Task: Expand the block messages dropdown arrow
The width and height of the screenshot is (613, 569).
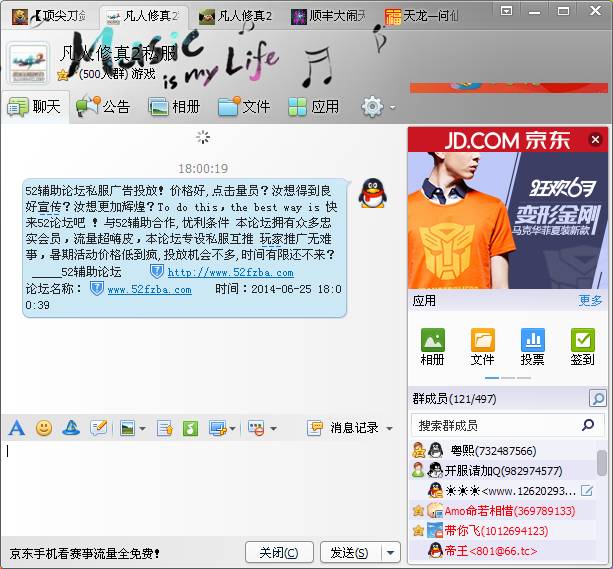Action: (x=273, y=429)
